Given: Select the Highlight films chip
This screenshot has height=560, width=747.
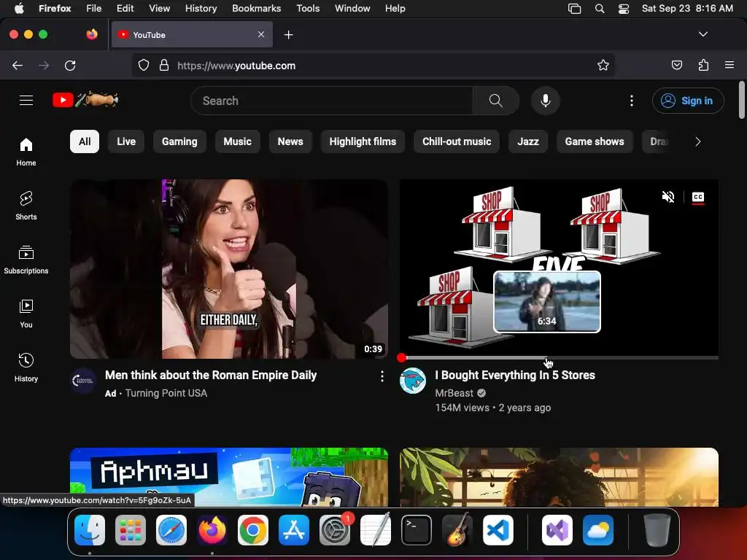Looking at the screenshot, I should (x=363, y=141).
